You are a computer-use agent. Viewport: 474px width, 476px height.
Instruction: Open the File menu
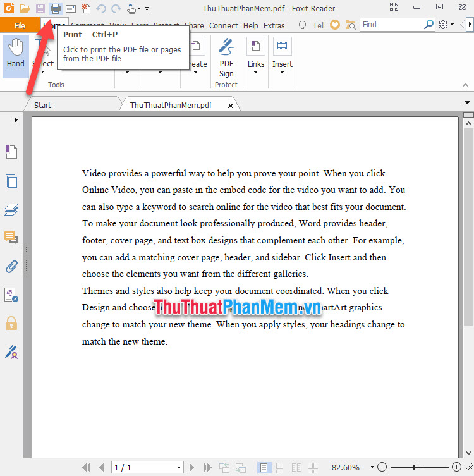pos(20,25)
